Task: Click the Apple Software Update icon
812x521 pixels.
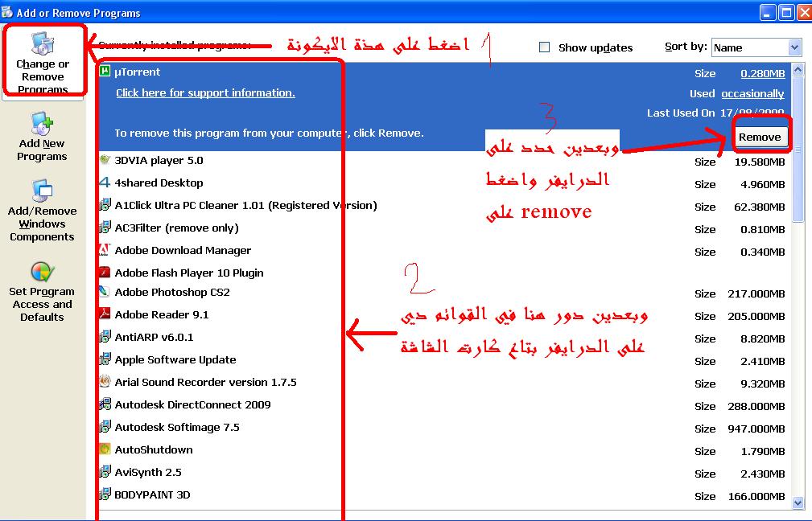Action: [105, 359]
